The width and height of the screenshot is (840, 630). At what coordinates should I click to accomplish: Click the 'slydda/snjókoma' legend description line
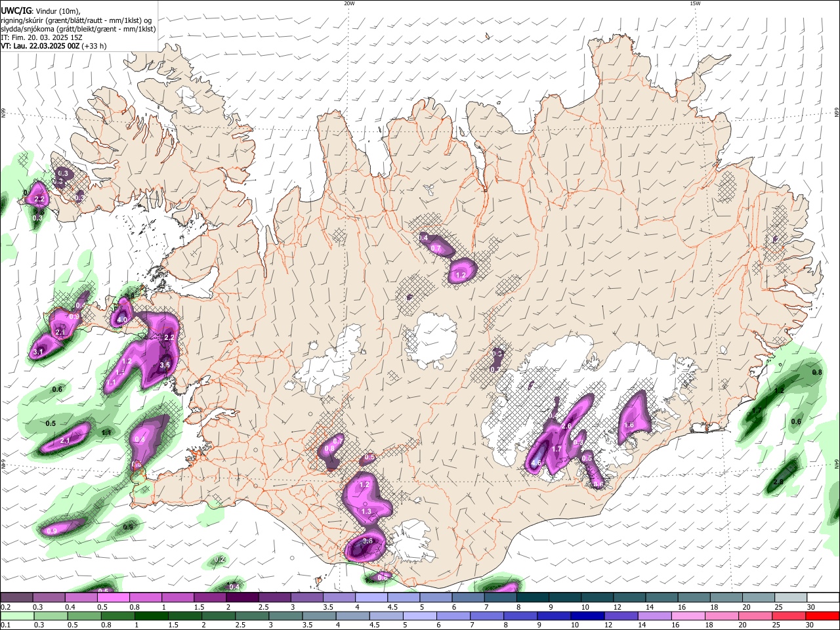pos(78,29)
